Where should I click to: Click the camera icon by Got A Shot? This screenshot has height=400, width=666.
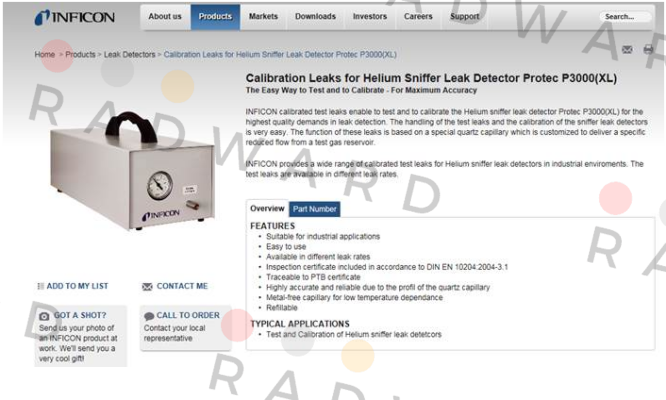tap(44, 316)
